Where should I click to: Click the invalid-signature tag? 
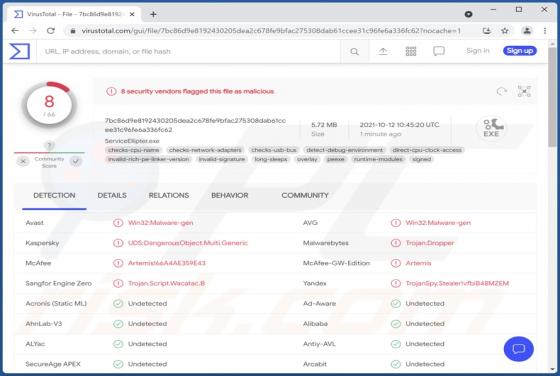[x=222, y=159]
